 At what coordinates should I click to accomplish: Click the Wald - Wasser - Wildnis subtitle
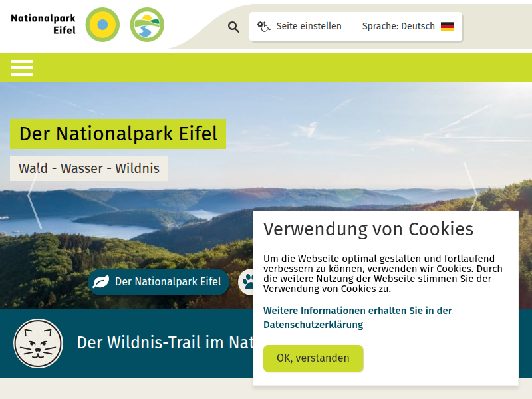(x=89, y=168)
